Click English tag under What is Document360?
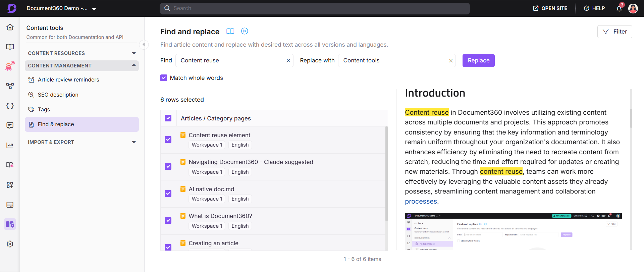This screenshot has width=644, height=272. [240, 226]
